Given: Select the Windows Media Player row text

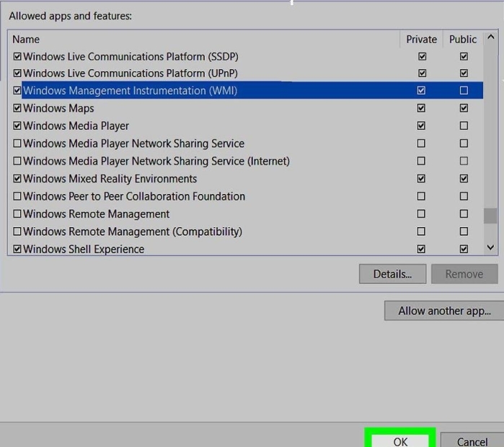Looking at the screenshot, I should (x=76, y=126).
